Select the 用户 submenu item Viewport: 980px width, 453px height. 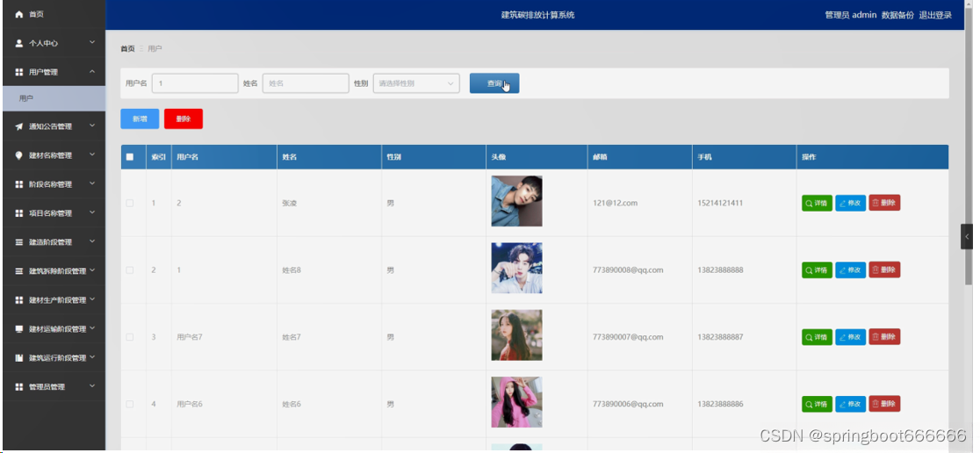click(x=54, y=98)
